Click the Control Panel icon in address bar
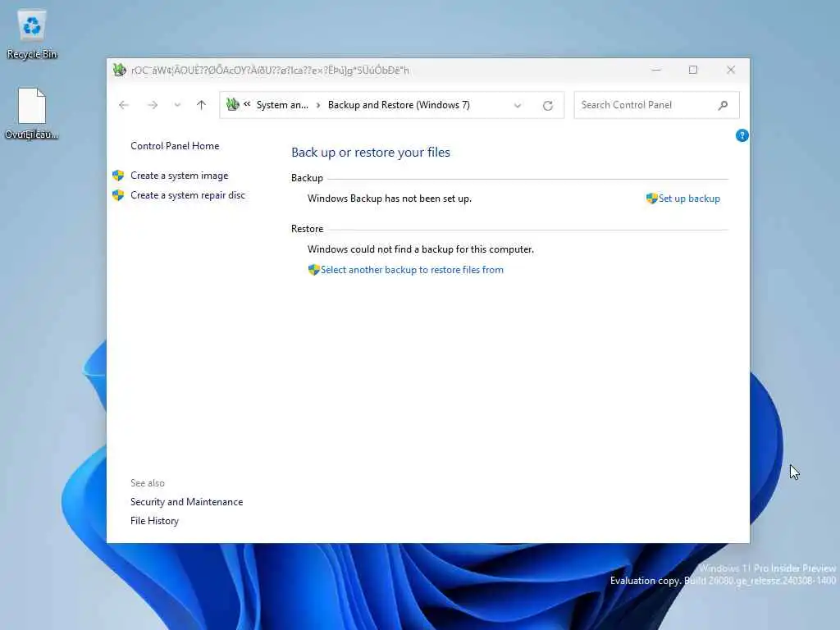Screen dimensions: 840x630 point(232,104)
